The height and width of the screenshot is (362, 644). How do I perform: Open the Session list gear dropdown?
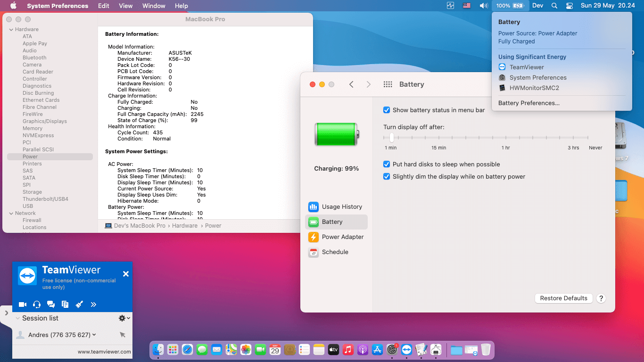(124, 318)
